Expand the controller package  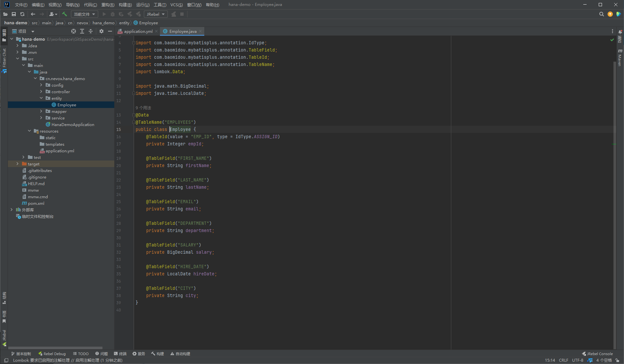click(41, 92)
